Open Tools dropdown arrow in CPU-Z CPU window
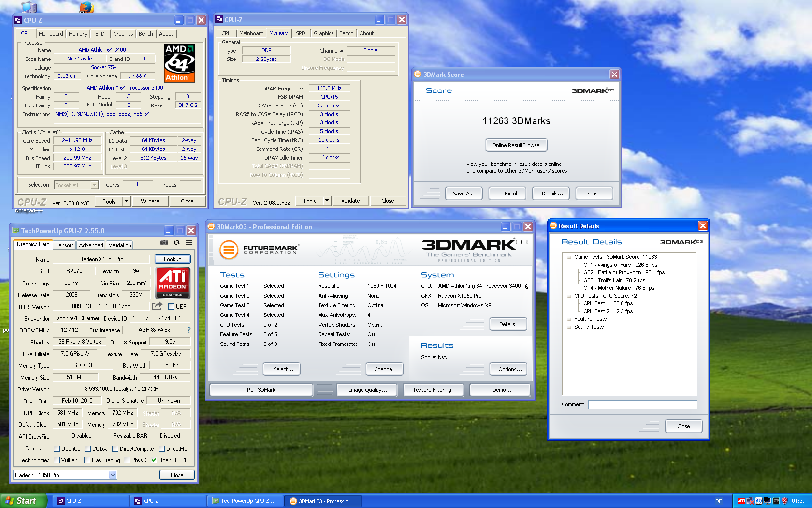This screenshot has width=812, height=508. click(x=127, y=201)
